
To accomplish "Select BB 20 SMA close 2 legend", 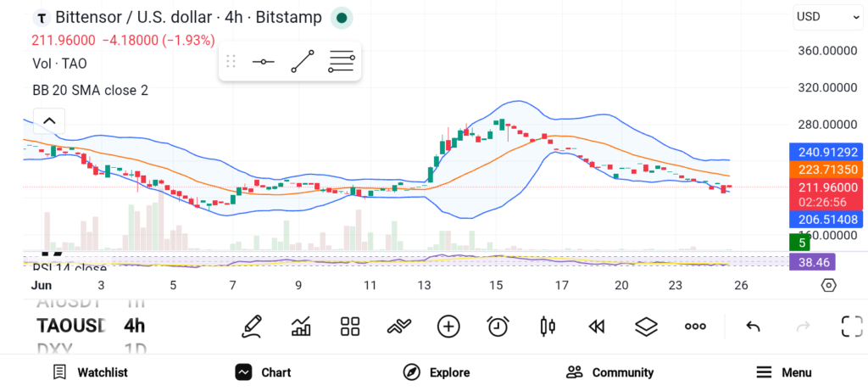I will pyautogui.click(x=90, y=90).
